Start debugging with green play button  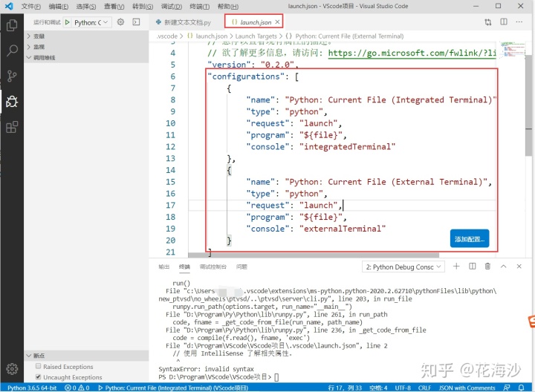coord(67,22)
